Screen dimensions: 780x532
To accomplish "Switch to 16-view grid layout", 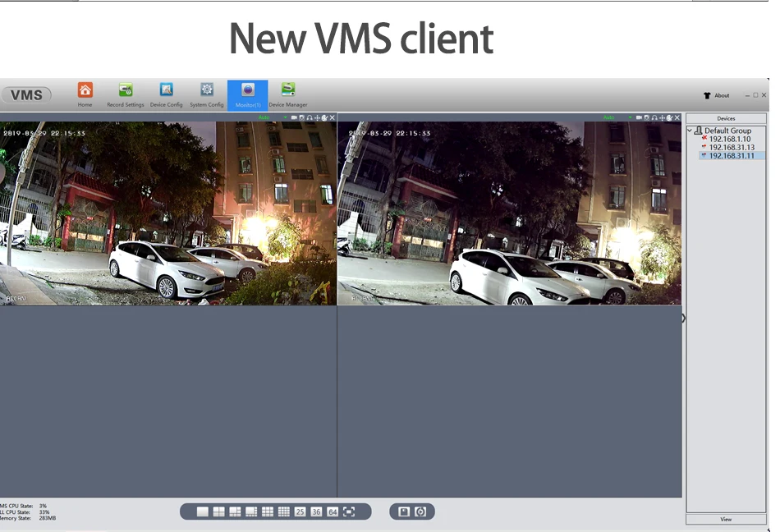I will click(x=284, y=511).
